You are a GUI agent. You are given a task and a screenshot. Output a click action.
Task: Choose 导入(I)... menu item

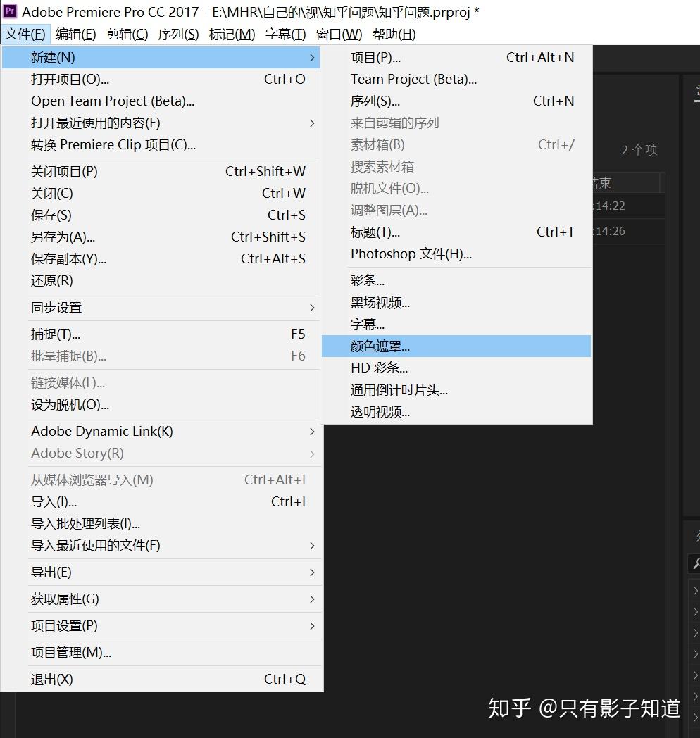161,501
